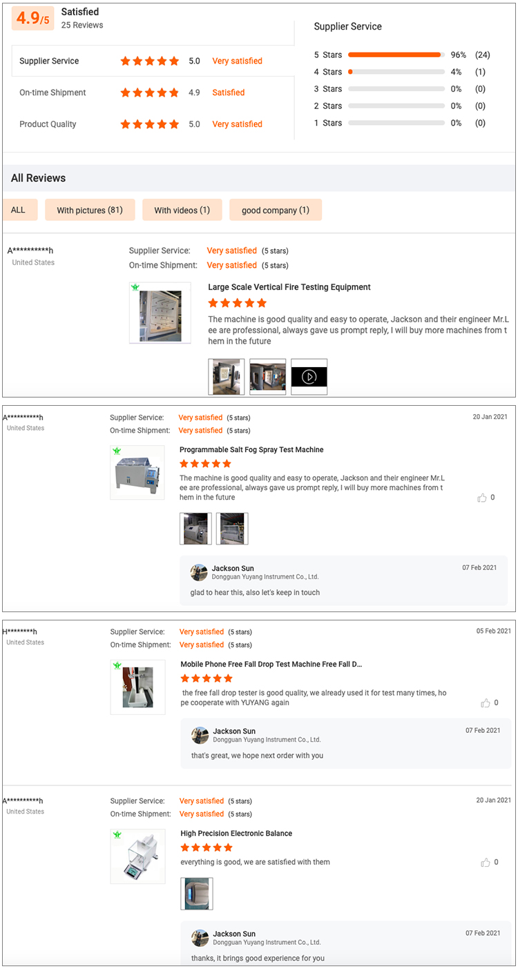Select the ALL reviews filter

19,210
